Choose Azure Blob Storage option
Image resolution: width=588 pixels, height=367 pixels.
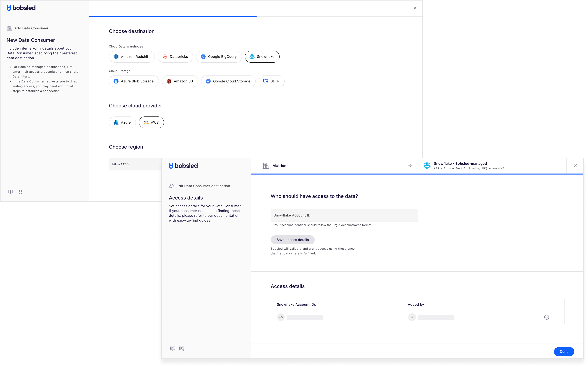134,81
